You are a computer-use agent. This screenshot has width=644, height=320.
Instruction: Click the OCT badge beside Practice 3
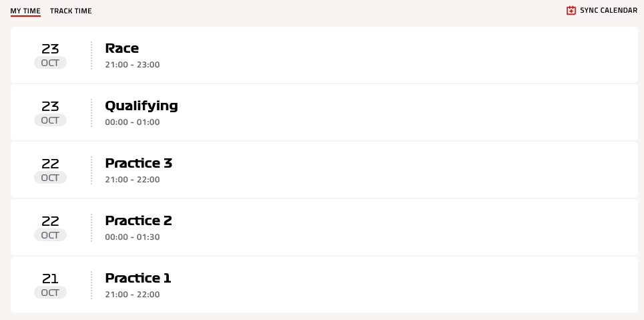pyautogui.click(x=50, y=178)
